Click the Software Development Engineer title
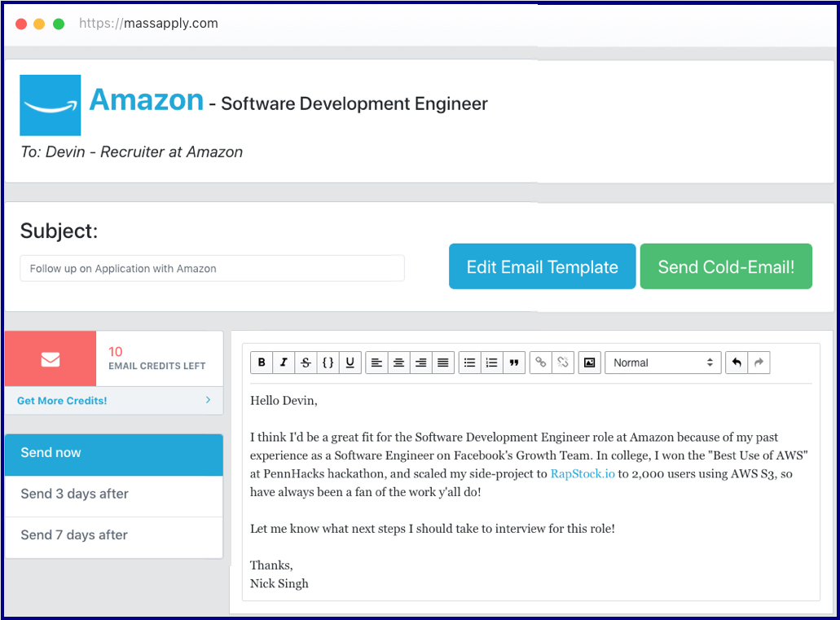Image resolution: width=840 pixels, height=620 pixels. [354, 103]
